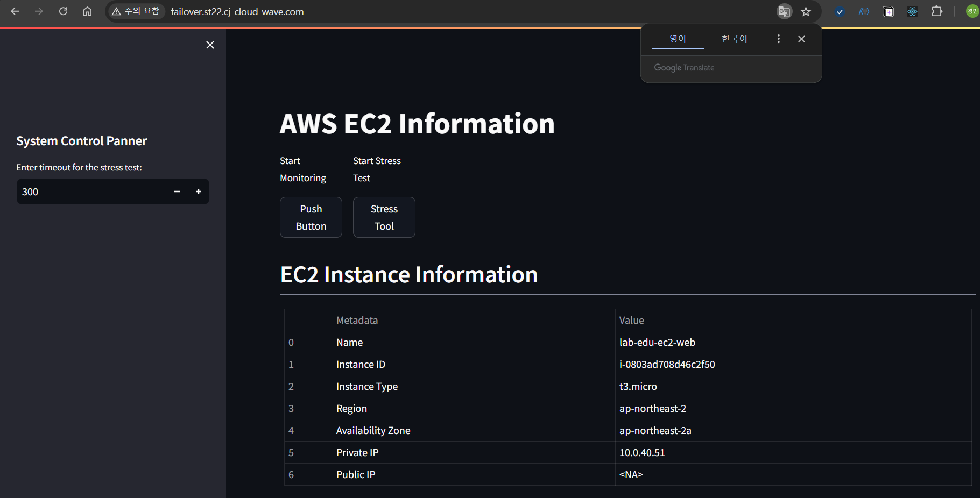This screenshot has height=498, width=980.
Task: Open the blue checkmark extension
Action: click(840, 11)
